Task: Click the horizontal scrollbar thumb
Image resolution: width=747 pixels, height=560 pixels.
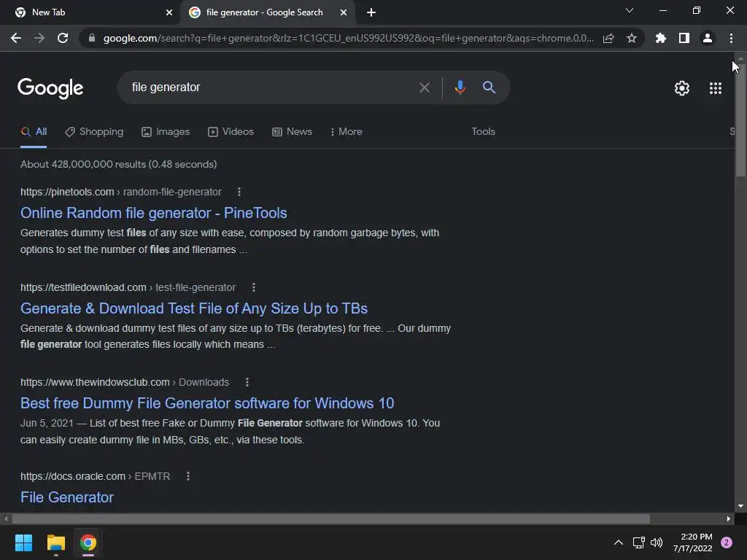Action: 331,518
